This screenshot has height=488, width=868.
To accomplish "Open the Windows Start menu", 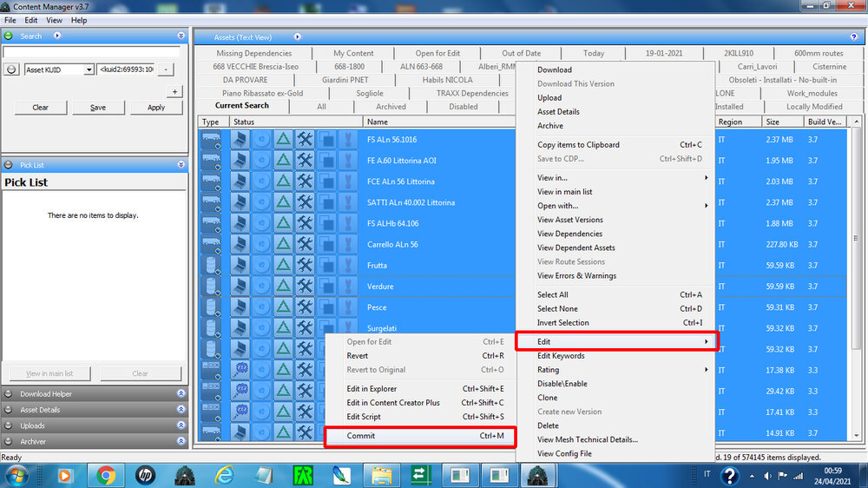I will tap(16, 476).
